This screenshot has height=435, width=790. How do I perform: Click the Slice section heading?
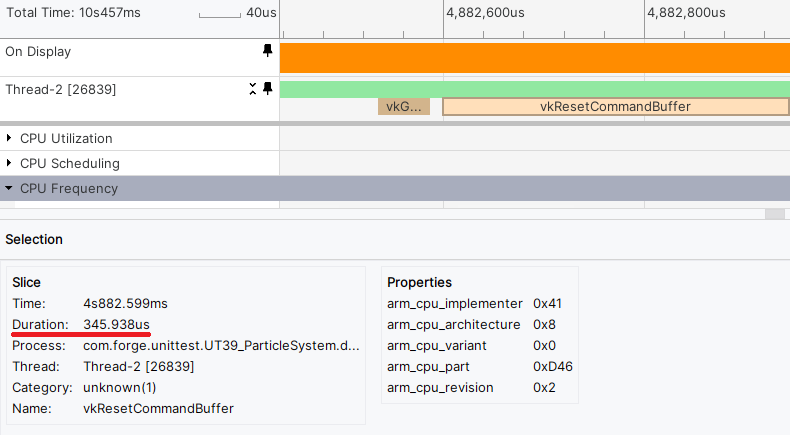[26, 282]
